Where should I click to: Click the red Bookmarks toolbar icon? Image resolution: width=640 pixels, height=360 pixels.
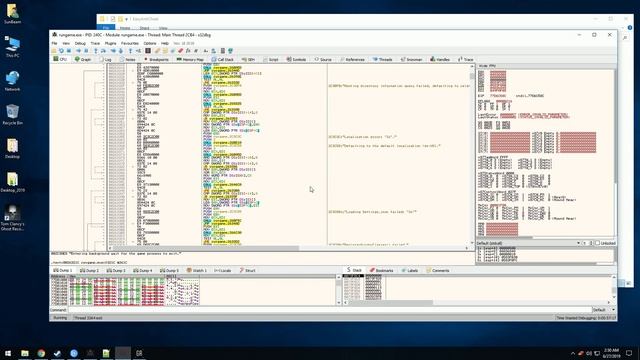pyautogui.click(x=180, y=51)
